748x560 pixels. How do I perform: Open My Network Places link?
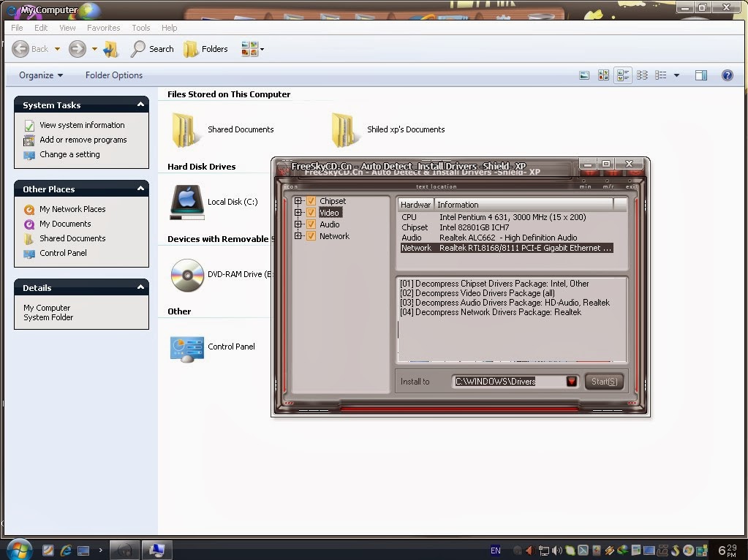[x=72, y=209]
